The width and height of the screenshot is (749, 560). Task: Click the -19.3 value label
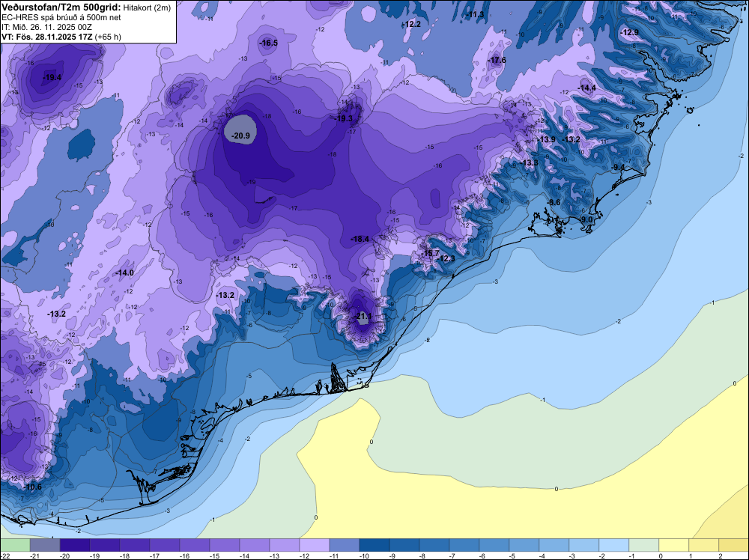click(x=344, y=118)
